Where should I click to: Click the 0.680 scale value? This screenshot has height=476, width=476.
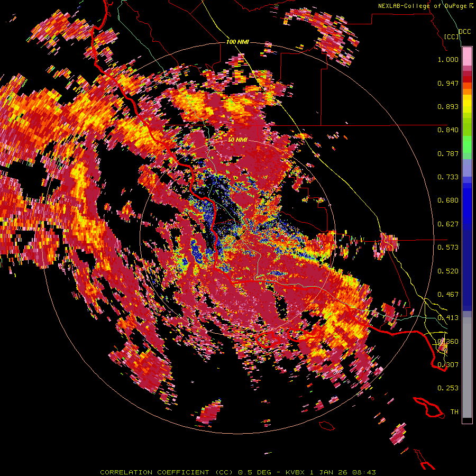pos(448,200)
